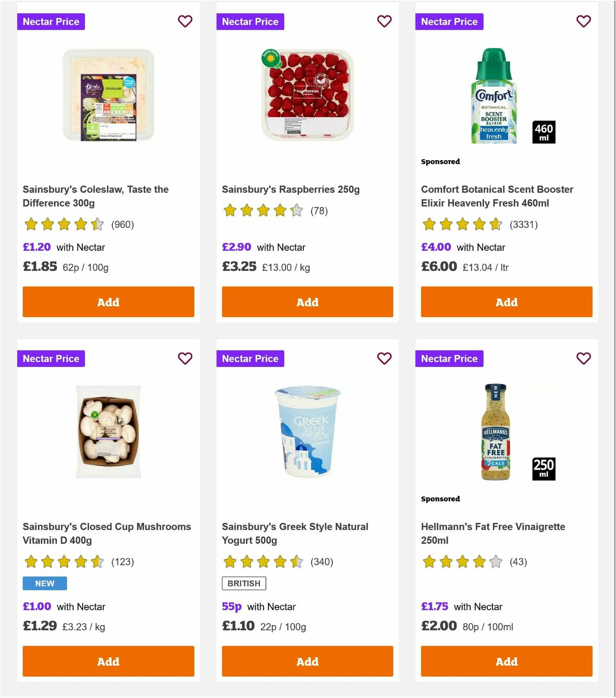Click the heart icon on the Raspberries card
Screen dimensions: 616x698
point(384,22)
